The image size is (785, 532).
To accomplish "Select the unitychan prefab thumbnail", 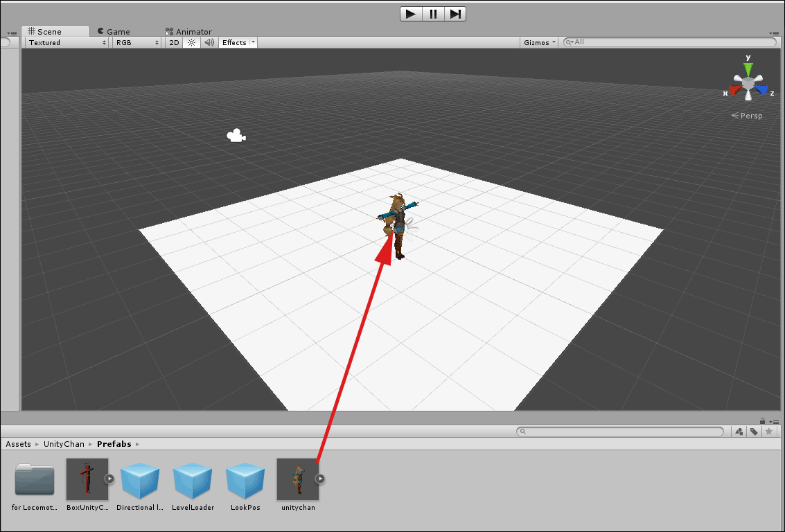I will [298, 479].
